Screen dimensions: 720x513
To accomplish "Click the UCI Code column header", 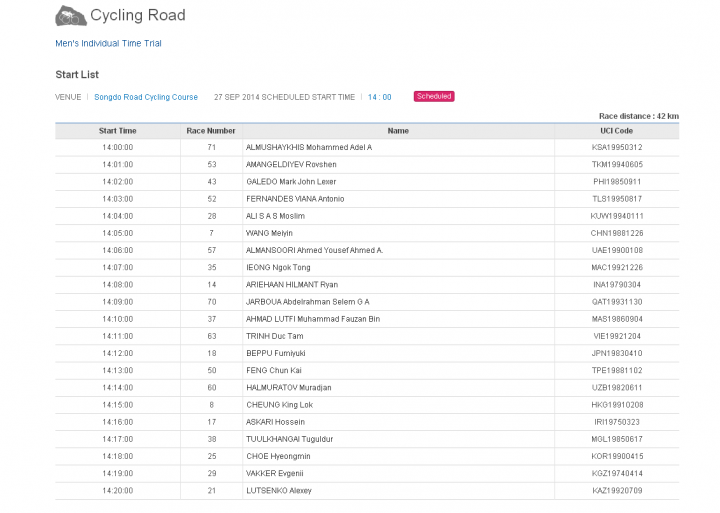I will [616, 131].
